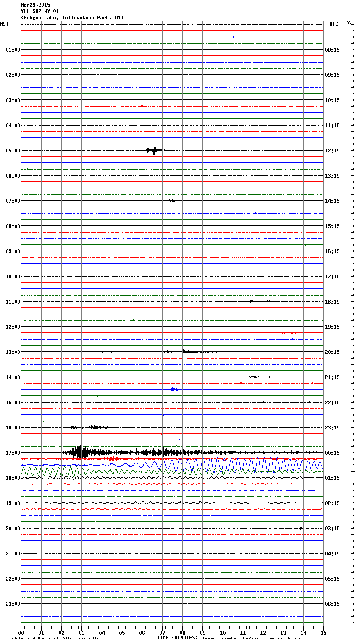Click the 22:00 MST row label
This screenshot has height=644, width=357.
point(13,579)
